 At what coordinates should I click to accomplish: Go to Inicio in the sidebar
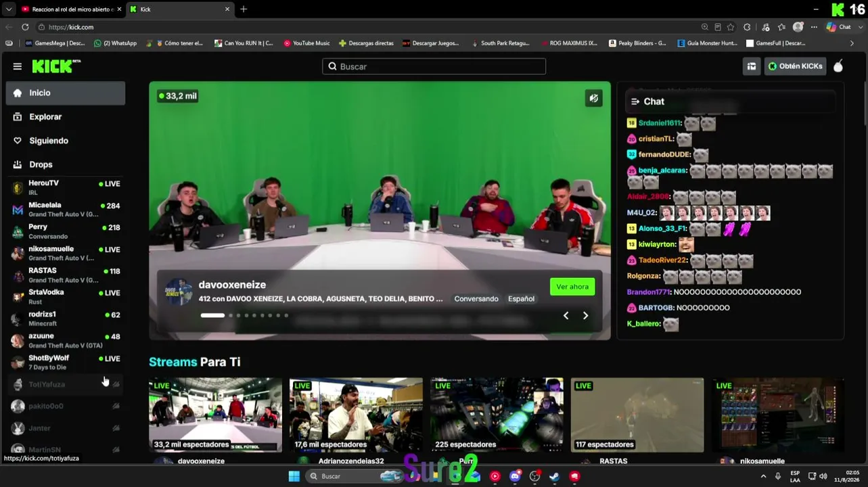point(66,93)
